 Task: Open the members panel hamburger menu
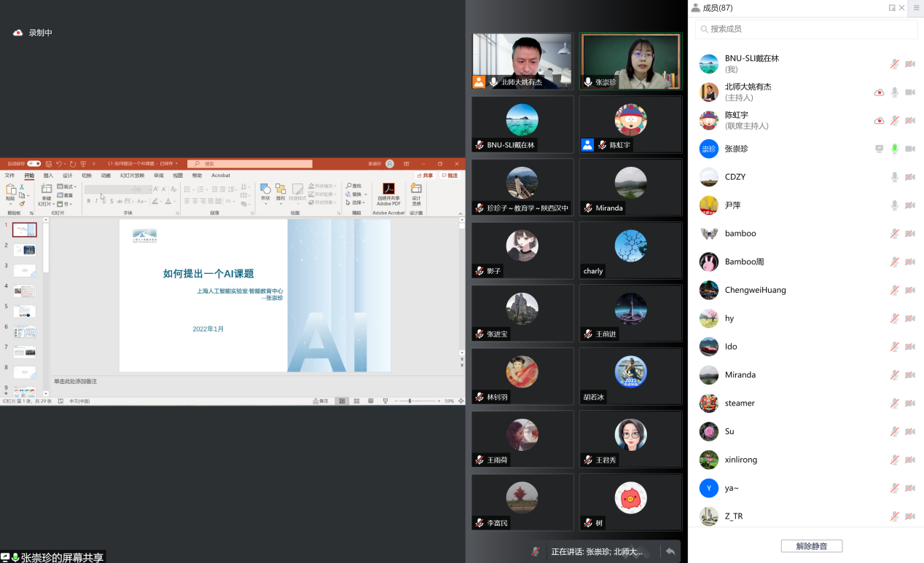(917, 8)
